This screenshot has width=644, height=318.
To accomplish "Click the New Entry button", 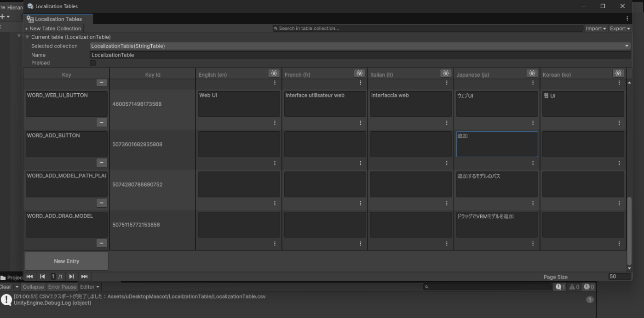I will pyautogui.click(x=66, y=261).
